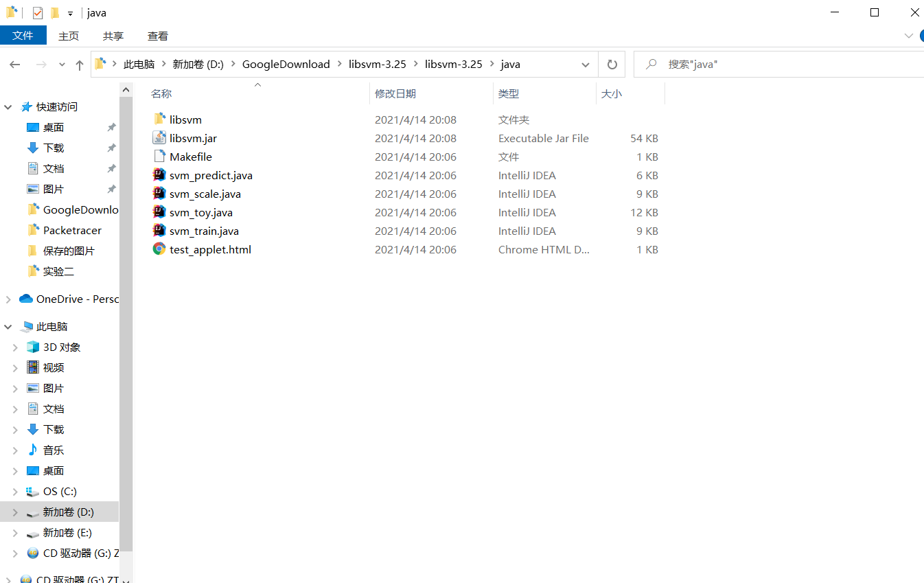The width and height of the screenshot is (924, 583).
Task: Select the libsvm folder icon
Action: (x=159, y=119)
